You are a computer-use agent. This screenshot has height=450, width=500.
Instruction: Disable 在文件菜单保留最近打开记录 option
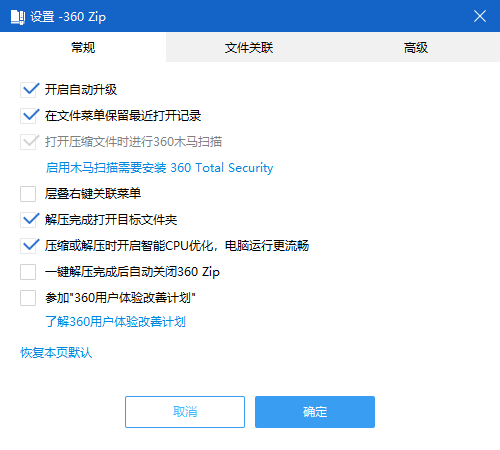pos(28,116)
